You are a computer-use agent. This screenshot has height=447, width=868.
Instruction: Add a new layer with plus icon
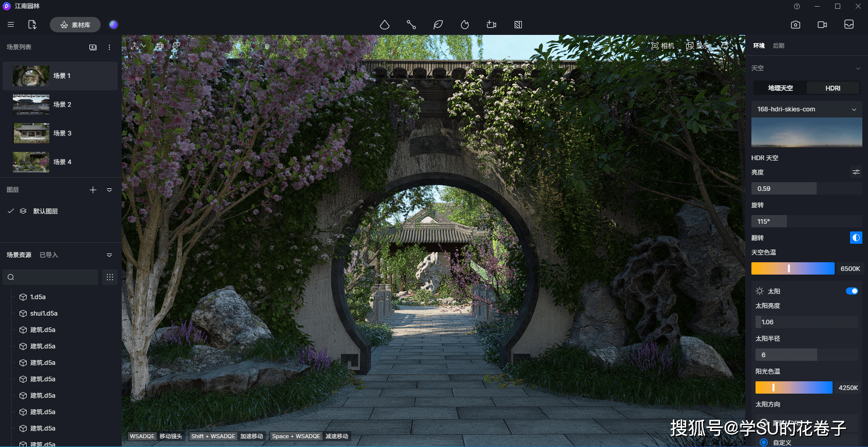tap(93, 190)
